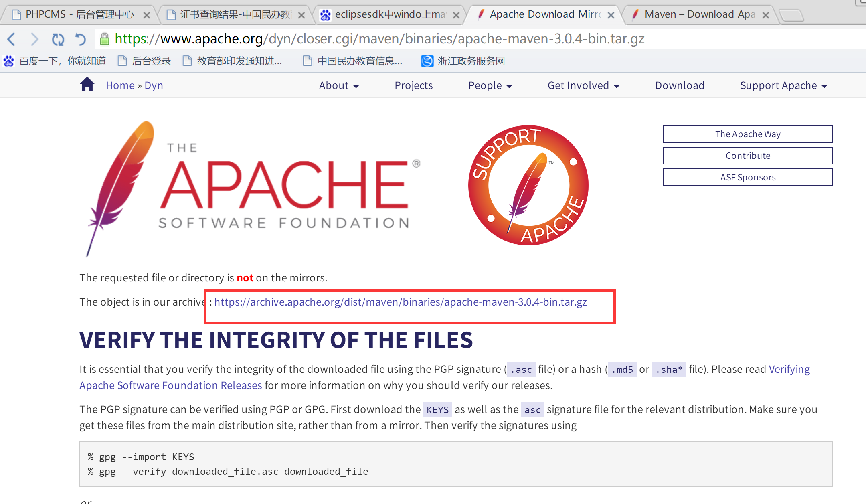Click the green padlock security icon
The width and height of the screenshot is (866, 504).
click(x=105, y=39)
